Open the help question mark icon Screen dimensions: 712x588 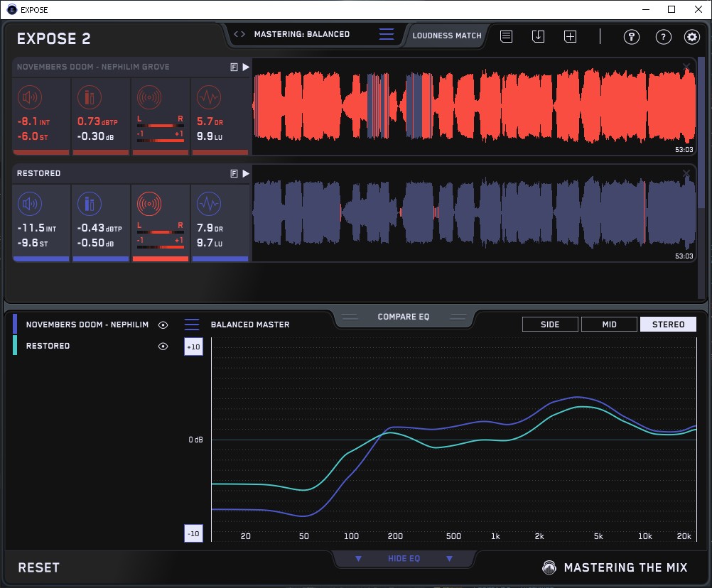click(664, 37)
